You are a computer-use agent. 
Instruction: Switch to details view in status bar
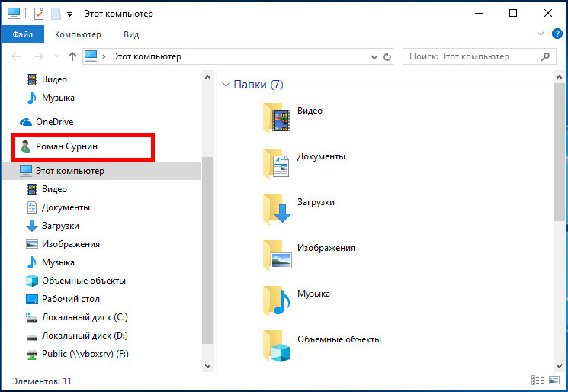(538, 381)
